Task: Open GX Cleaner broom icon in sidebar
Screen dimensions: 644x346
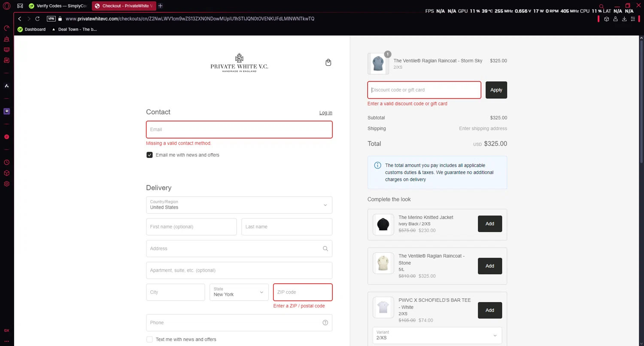Action: pos(6,39)
